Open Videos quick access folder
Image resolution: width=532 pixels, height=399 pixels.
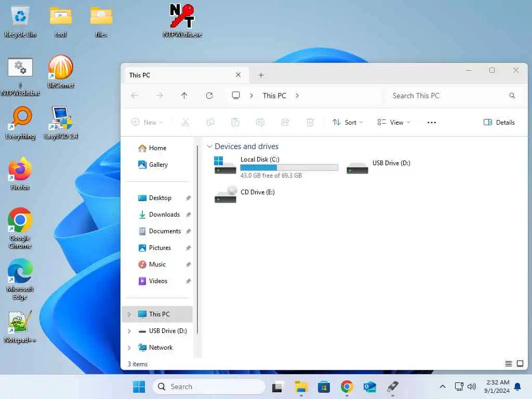point(158,281)
